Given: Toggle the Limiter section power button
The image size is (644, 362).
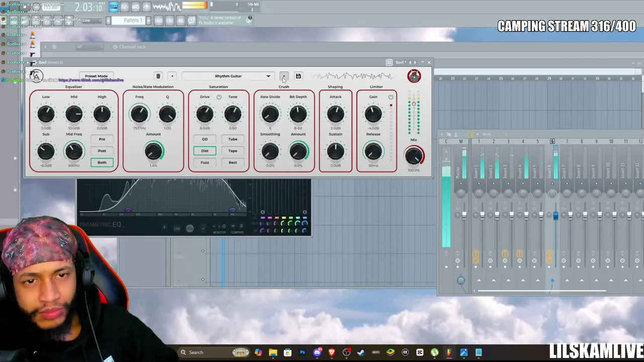Looking at the screenshot, I should (391, 97).
